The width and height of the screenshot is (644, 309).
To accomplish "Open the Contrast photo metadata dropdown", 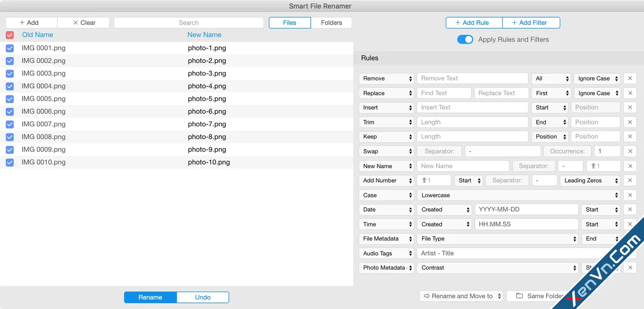I will coord(498,268).
